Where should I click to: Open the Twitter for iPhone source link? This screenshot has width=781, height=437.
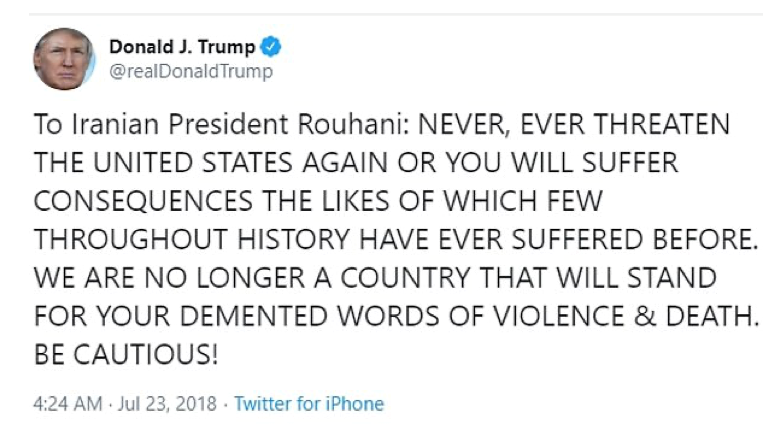(308, 404)
